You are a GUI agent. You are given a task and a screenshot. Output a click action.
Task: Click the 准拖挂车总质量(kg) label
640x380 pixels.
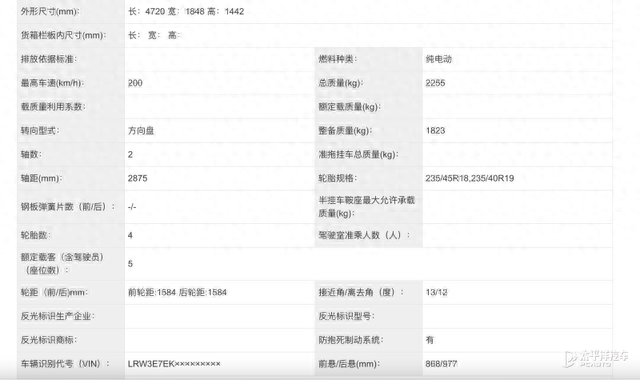pos(358,155)
